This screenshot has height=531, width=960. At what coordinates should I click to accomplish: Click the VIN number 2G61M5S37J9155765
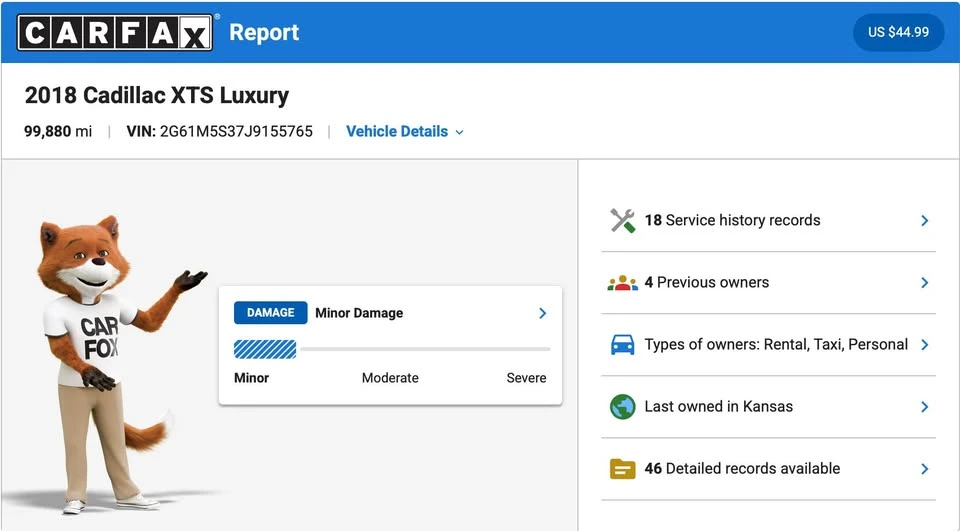236,131
